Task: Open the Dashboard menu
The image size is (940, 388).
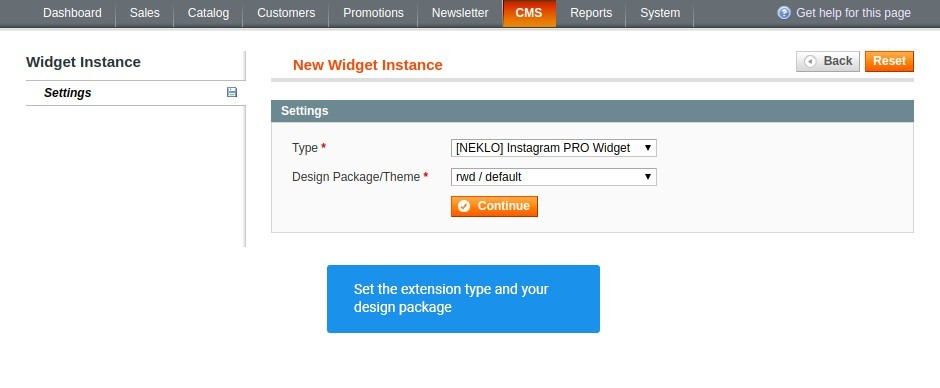Action: pyautogui.click(x=72, y=13)
